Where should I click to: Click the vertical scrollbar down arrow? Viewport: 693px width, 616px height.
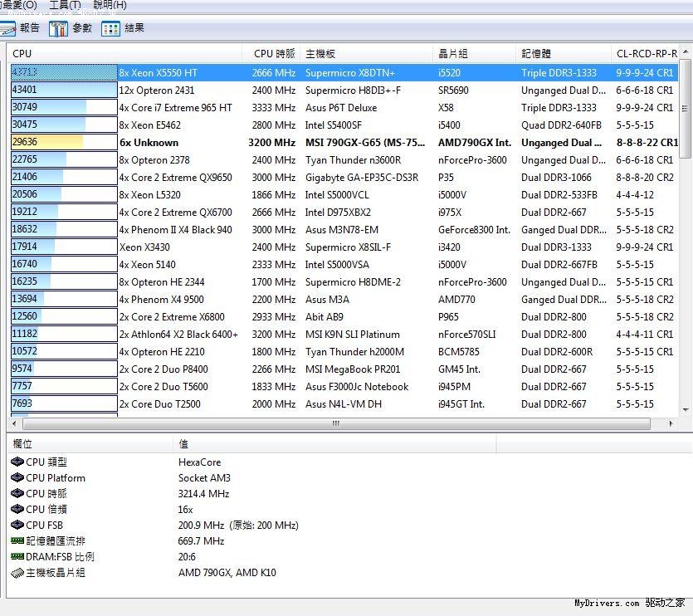tap(685, 410)
